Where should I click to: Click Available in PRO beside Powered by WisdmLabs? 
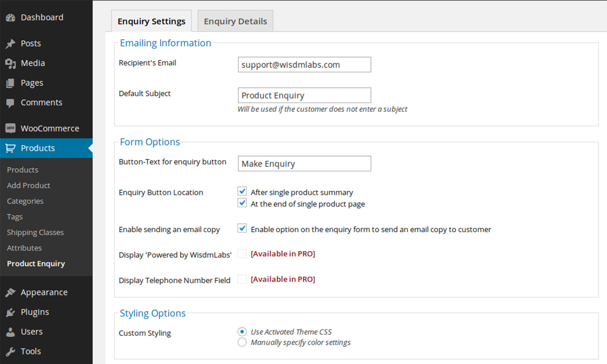(283, 254)
